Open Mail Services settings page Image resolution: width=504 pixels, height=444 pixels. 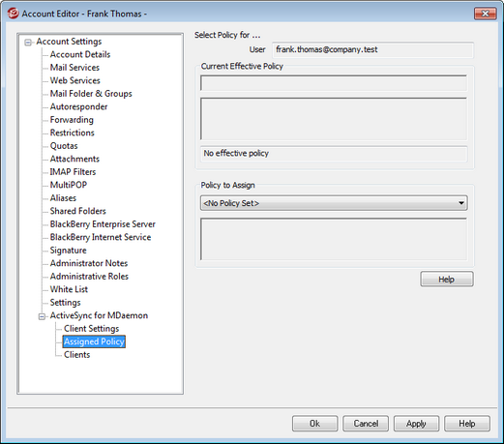(x=74, y=68)
